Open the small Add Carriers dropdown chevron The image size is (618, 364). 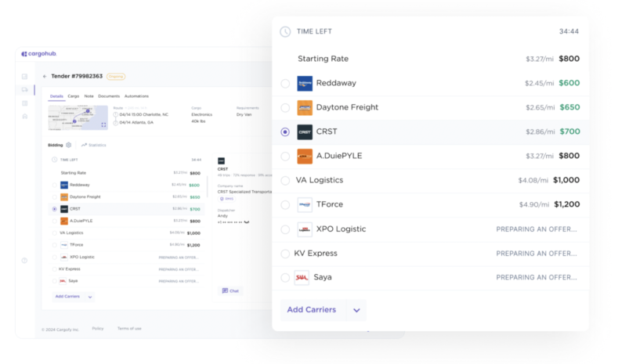coord(90,297)
